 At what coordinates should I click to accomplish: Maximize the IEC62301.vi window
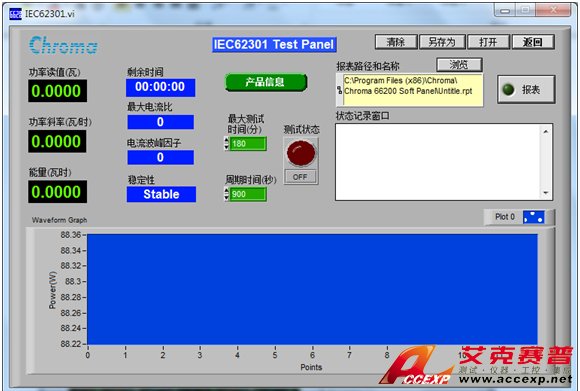click(525, 10)
